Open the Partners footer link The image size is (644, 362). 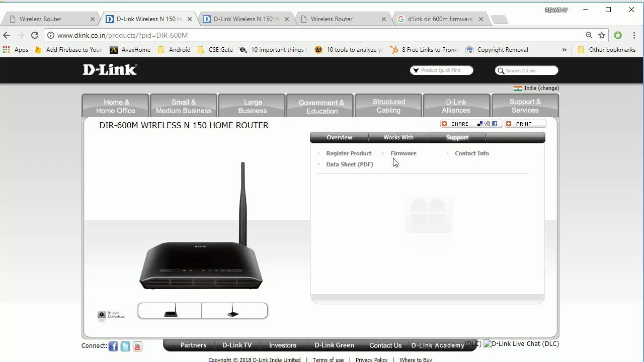click(x=193, y=345)
